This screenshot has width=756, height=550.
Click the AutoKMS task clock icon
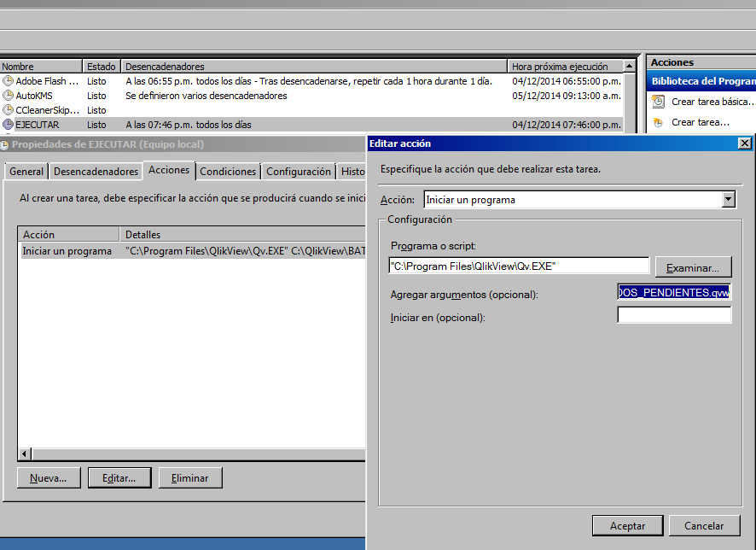click(8, 96)
